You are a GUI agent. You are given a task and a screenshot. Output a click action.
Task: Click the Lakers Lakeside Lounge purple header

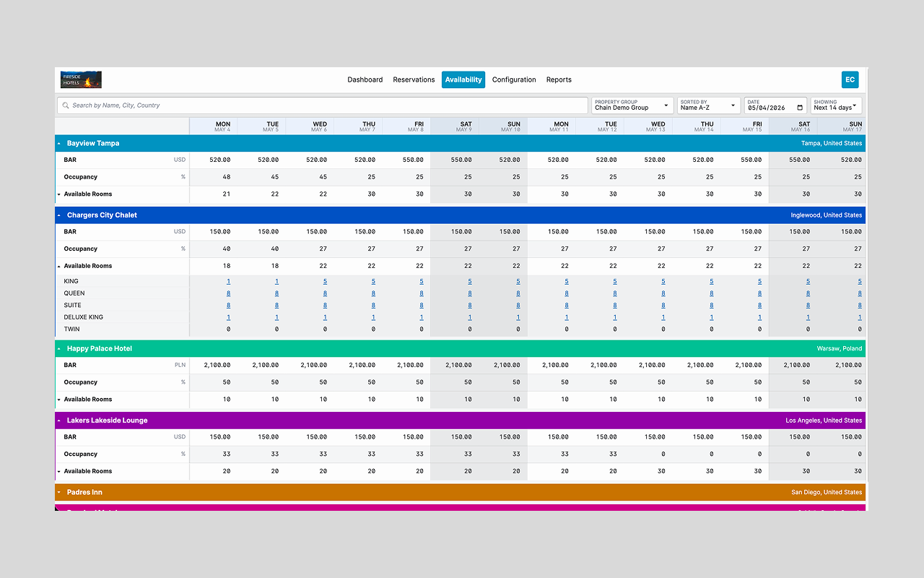[x=460, y=420]
